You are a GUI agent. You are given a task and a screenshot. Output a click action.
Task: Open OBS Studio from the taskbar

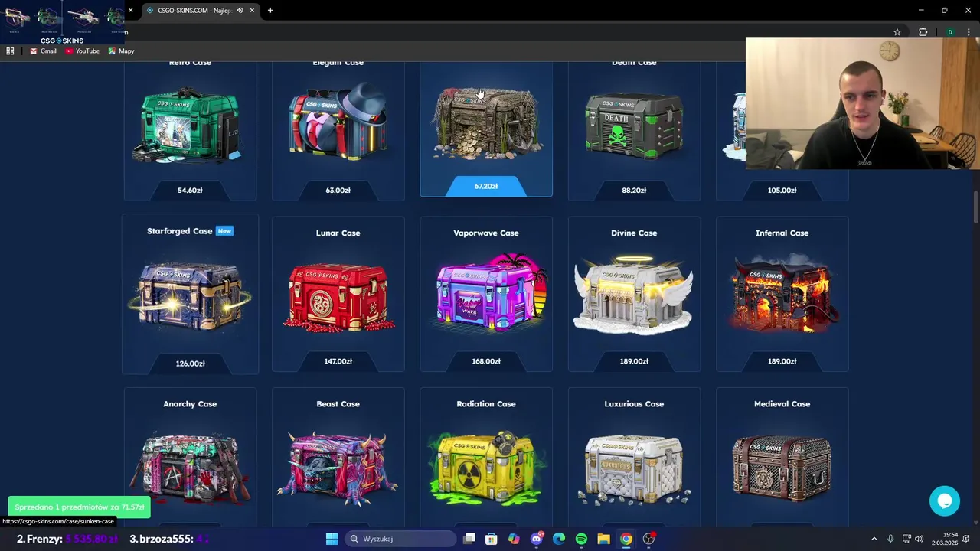pyautogui.click(x=648, y=539)
